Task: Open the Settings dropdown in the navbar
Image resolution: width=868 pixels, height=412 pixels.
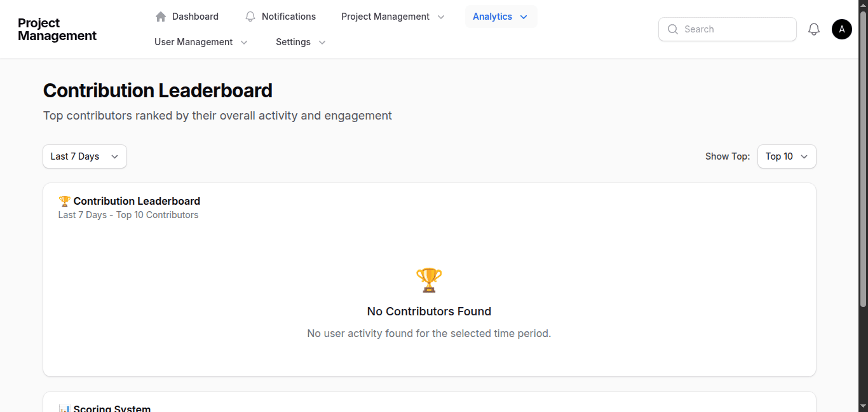Action: pyautogui.click(x=300, y=42)
